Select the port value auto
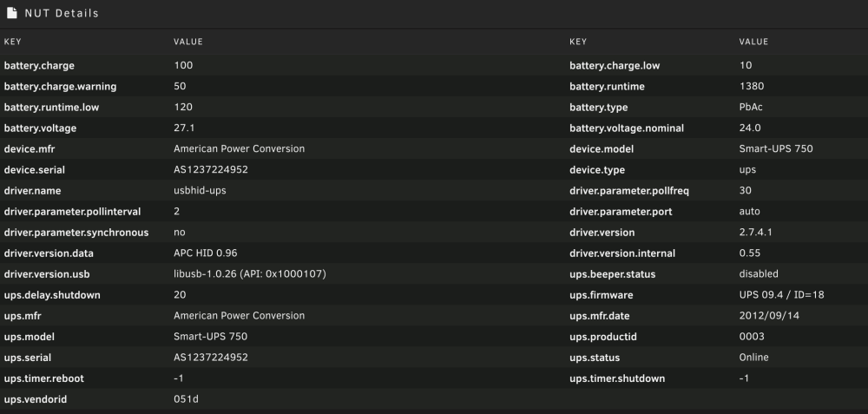 (x=750, y=212)
